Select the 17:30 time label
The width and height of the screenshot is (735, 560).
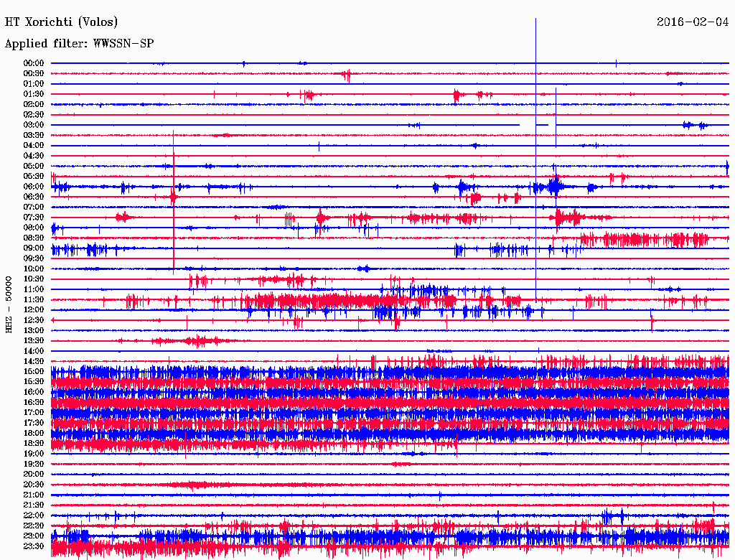(x=34, y=423)
